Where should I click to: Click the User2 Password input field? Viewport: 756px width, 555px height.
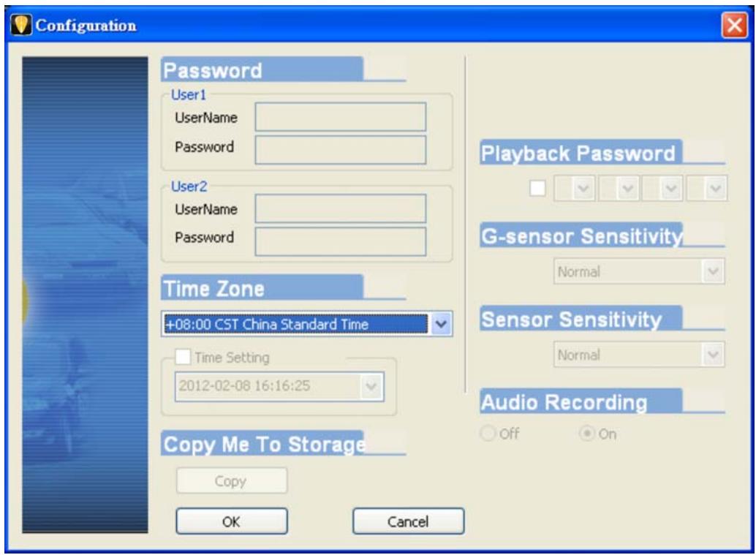341,241
